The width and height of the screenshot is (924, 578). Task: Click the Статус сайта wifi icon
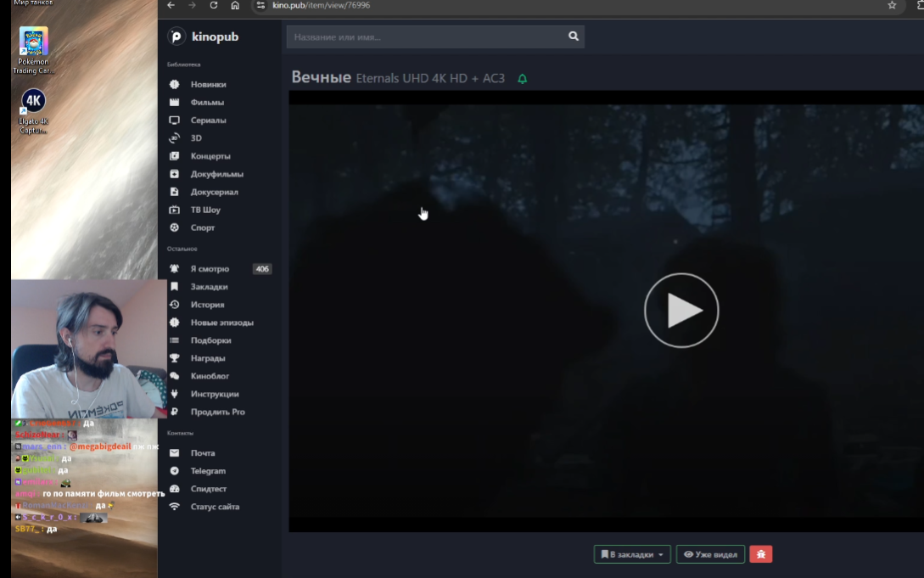(x=175, y=507)
